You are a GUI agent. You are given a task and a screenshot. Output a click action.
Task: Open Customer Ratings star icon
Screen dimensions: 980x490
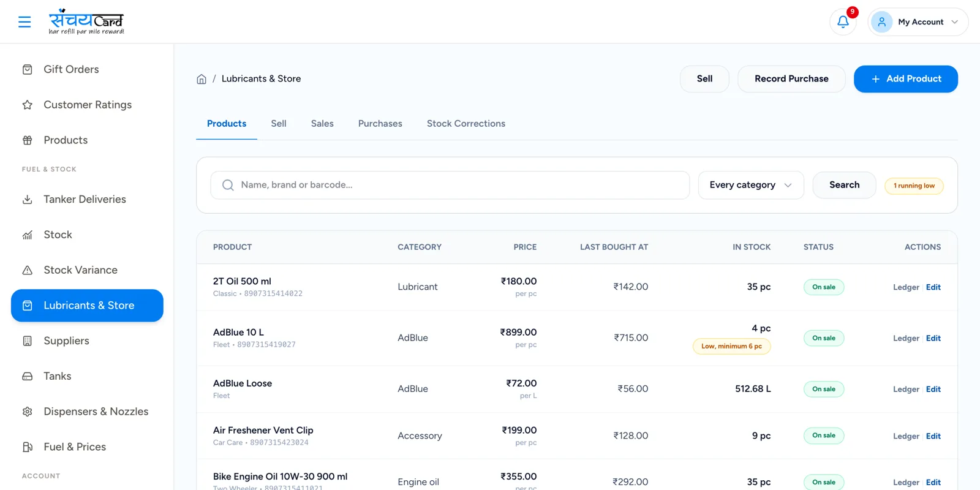[28, 105]
